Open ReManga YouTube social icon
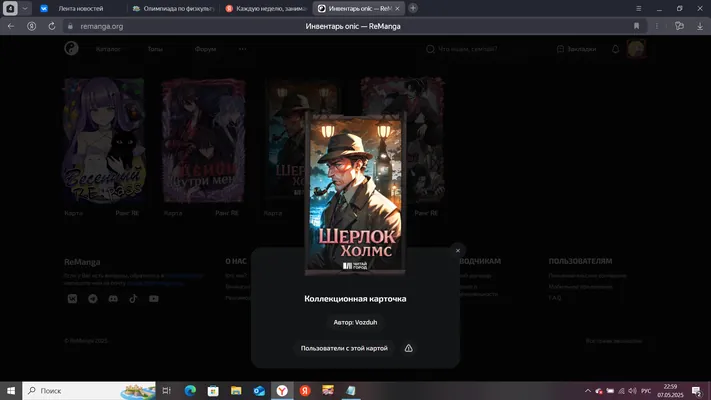 point(154,298)
